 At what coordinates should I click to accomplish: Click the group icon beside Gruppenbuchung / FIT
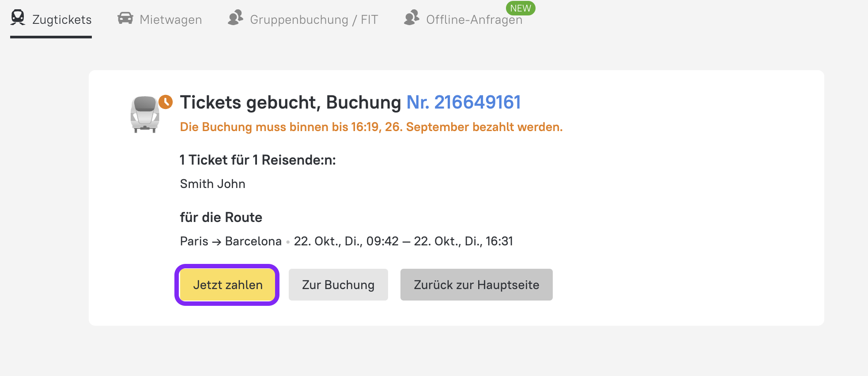tap(235, 18)
